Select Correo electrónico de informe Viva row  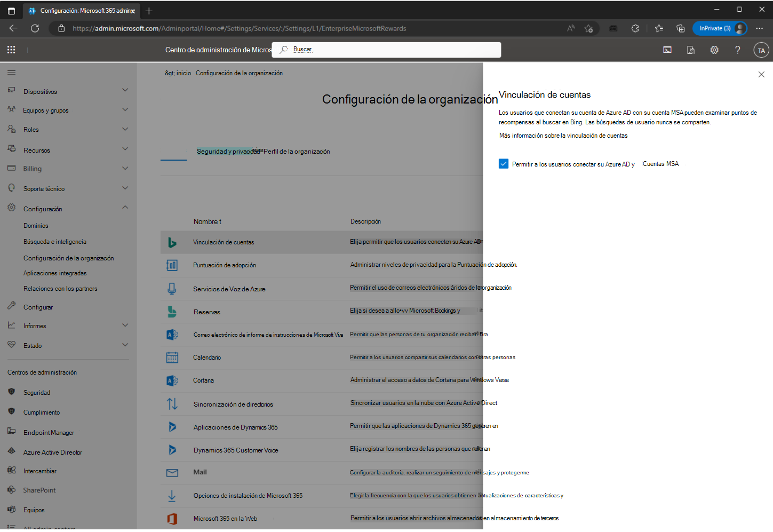pos(322,335)
